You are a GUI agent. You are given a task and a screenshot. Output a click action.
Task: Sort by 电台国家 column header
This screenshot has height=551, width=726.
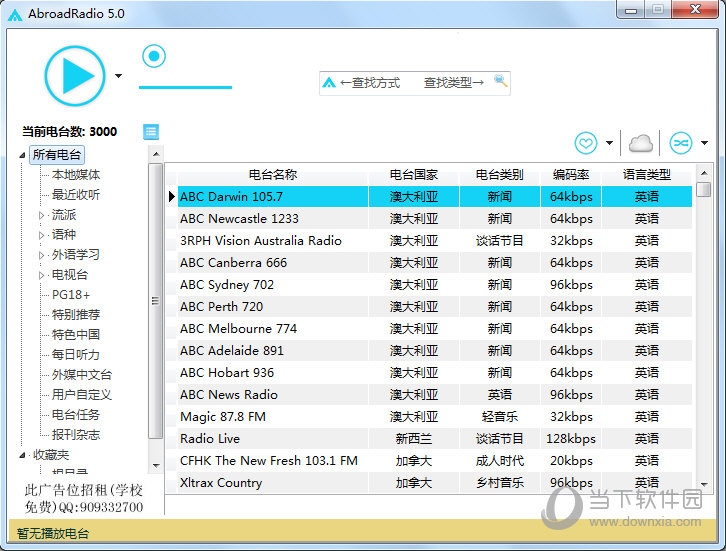pyautogui.click(x=413, y=175)
